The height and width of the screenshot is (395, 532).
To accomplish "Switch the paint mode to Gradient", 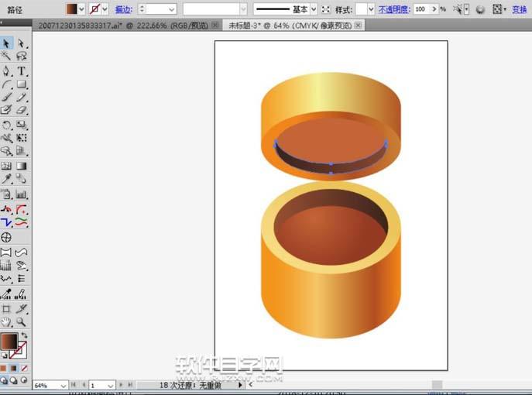I will [x=14, y=367].
